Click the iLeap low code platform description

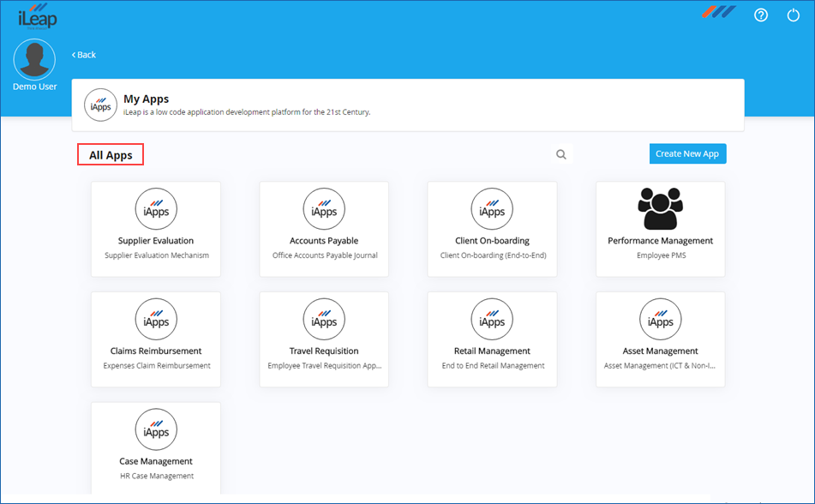247,112
